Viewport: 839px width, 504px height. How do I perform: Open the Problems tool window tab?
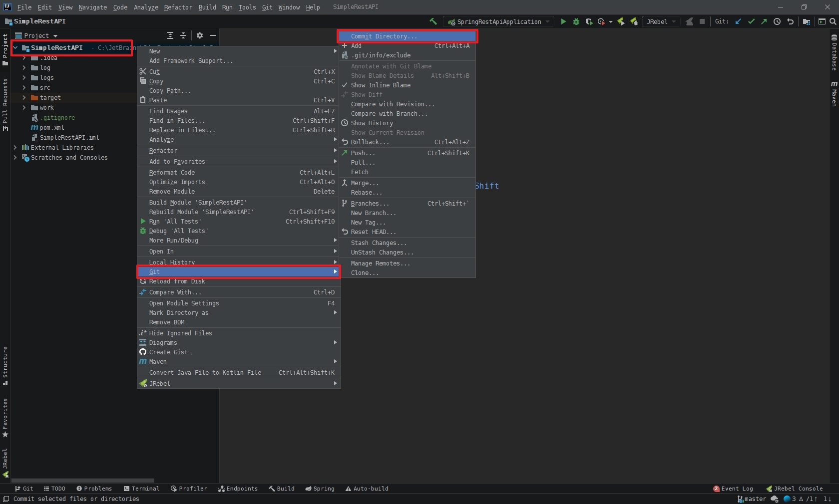(94, 489)
